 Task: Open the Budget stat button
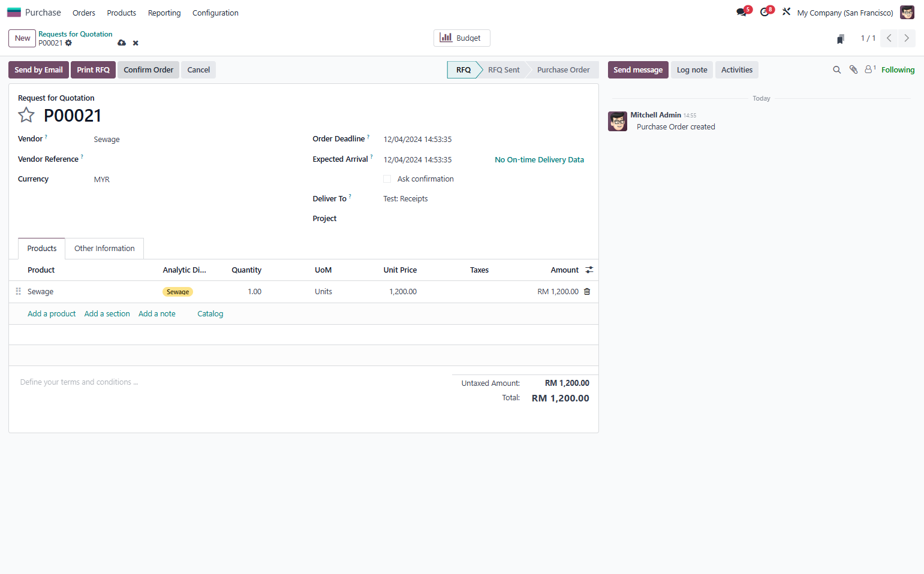click(x=462, y=38)
